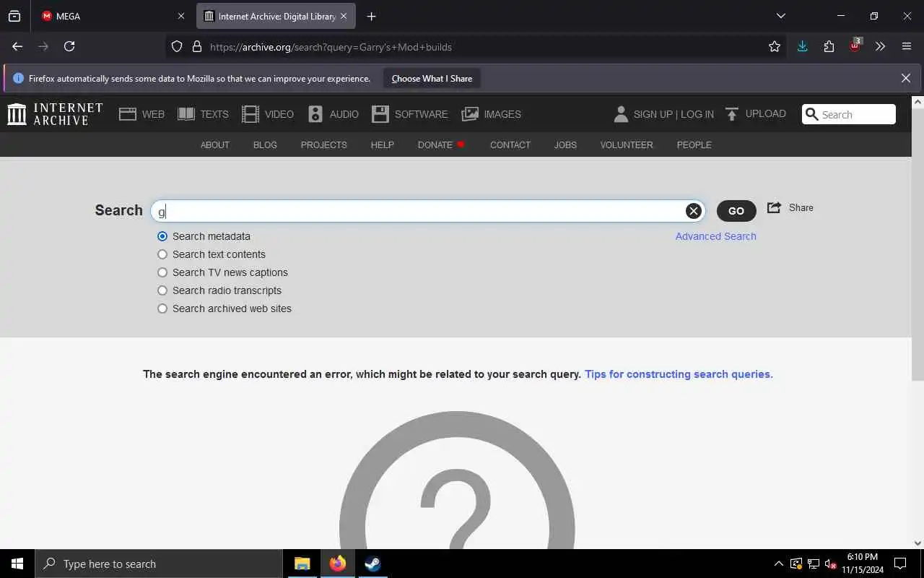
Task: Expand the list all tabs dropdown
Action: click(x=780, y=16)
